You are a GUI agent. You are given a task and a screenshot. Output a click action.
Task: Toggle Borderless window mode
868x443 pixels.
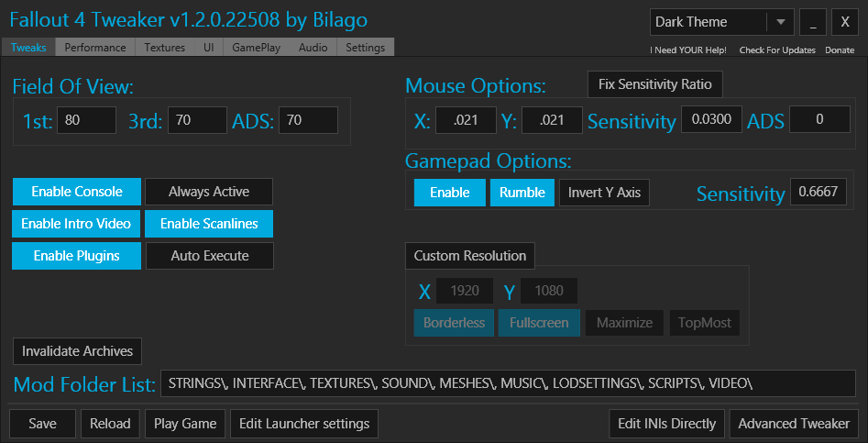pos(454,323)
